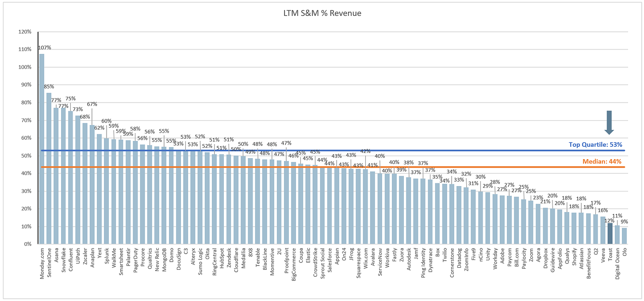Click the dark highlighted Toast bar
The height and width of the screenshot is (301, 644).
tap(610, 233)
